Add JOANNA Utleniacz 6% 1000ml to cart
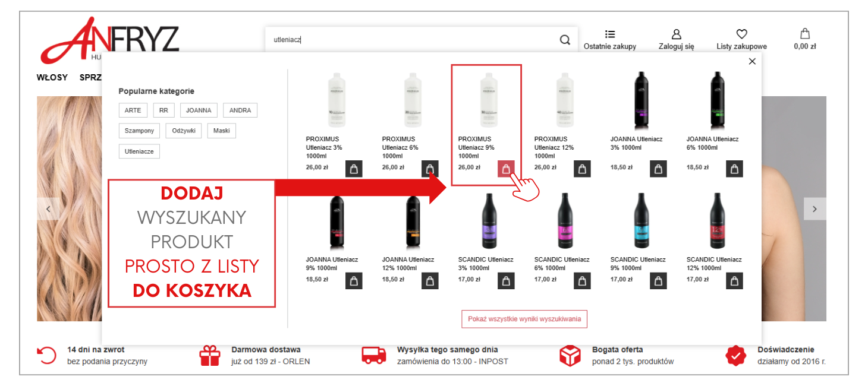 734,169
